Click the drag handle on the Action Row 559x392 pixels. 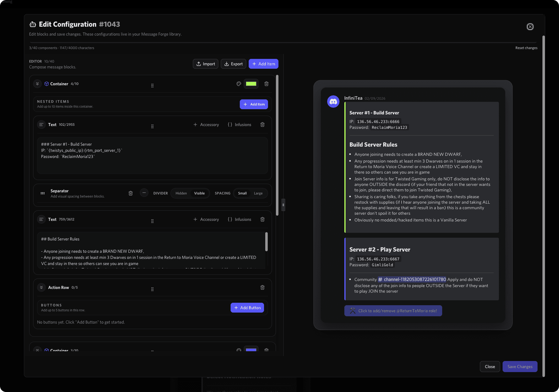click(x=152, y=289)
